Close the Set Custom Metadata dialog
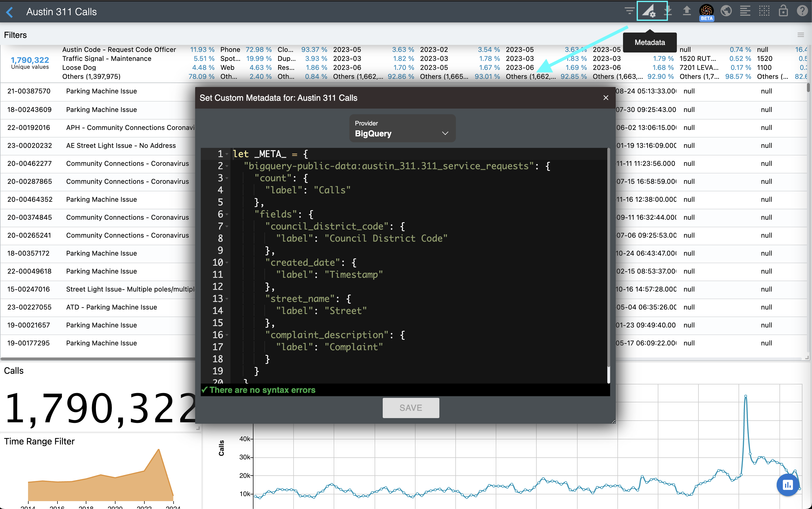The height and width of the screenshot is (509, 812). (606, 98)
